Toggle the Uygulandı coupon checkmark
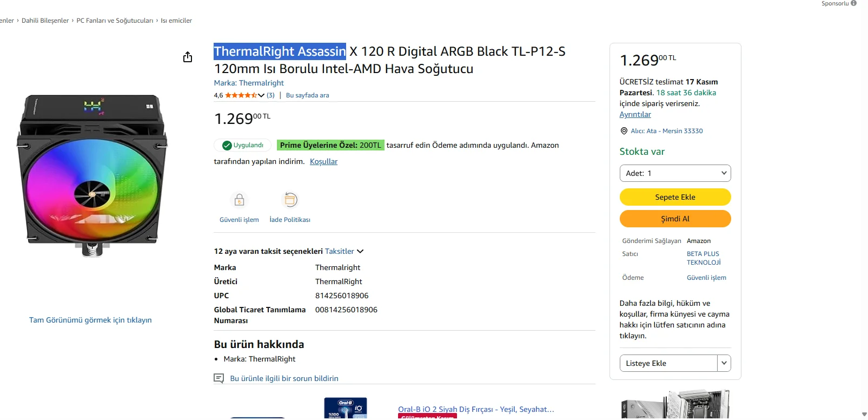 [x=227, y=145]
